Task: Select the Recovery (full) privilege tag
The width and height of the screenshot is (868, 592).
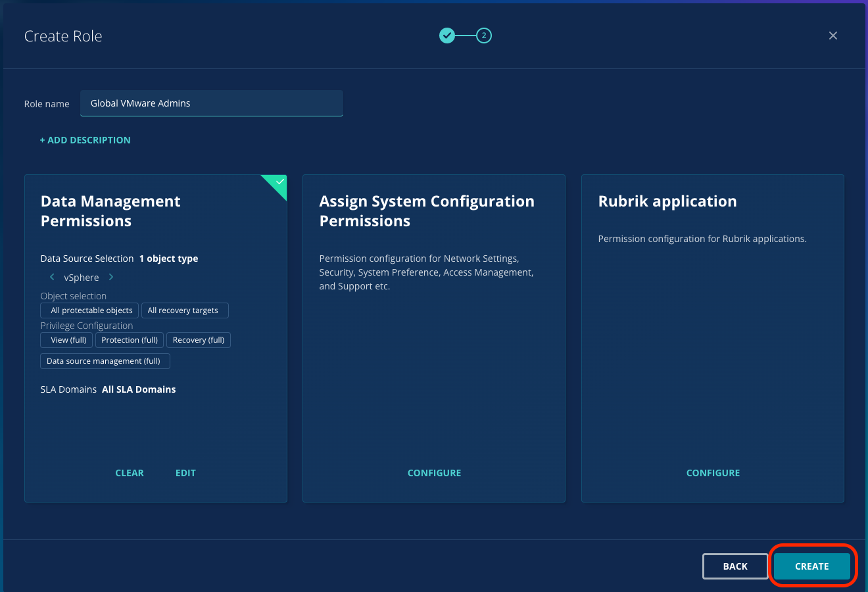Action: pos(199,340)
